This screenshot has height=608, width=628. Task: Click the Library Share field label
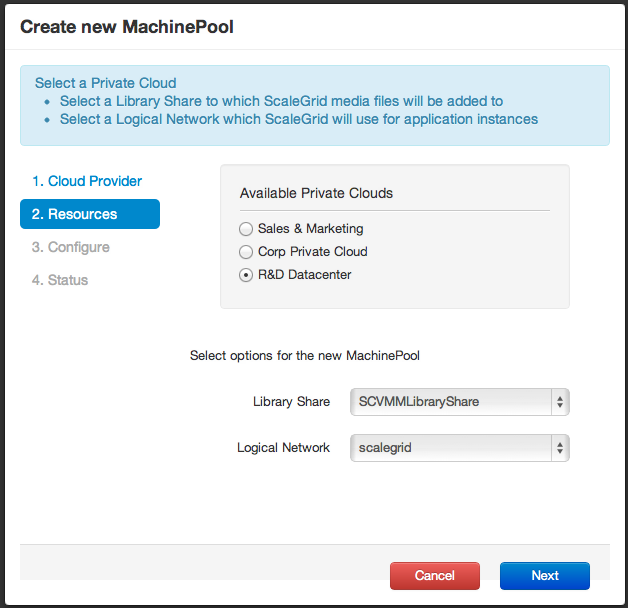coord(291,402)
